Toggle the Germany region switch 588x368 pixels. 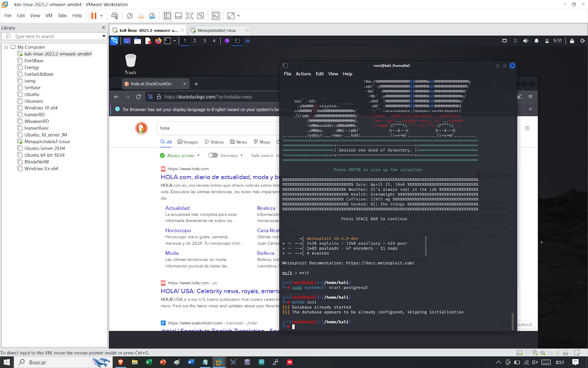click(x=213, y=155)
